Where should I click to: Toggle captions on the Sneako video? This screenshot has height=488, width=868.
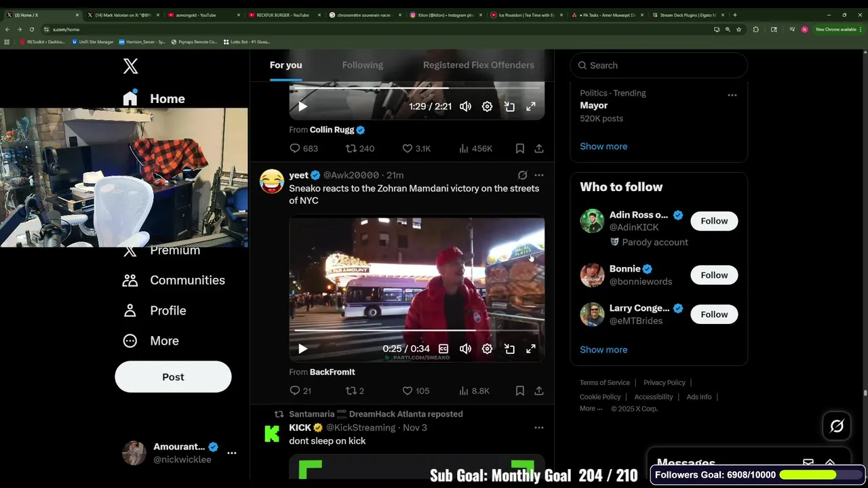(443, 349)
